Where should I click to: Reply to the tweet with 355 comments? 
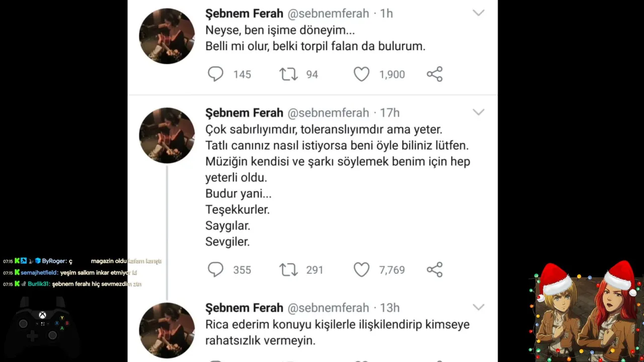[216, 270]
